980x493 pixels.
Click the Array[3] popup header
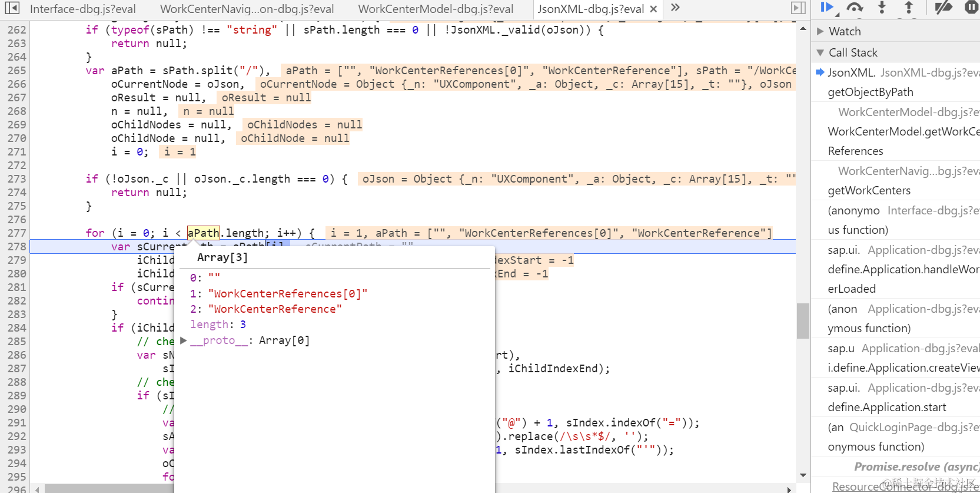click(222, 257)
